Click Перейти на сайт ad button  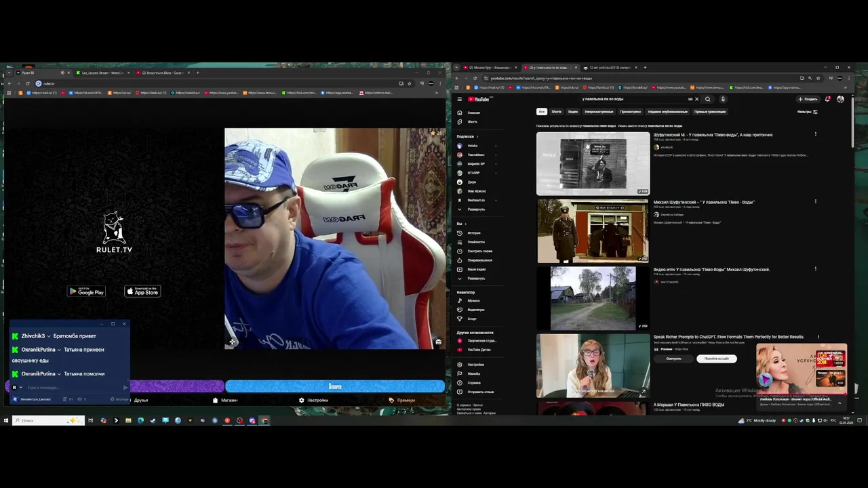coord(716,359)
